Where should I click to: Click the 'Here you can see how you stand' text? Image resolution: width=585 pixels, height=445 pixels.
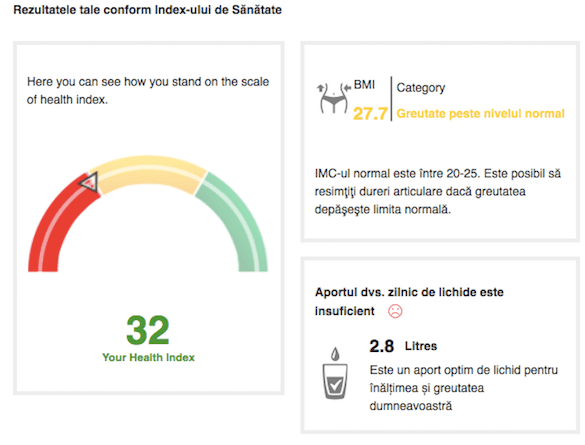(148, 91)
